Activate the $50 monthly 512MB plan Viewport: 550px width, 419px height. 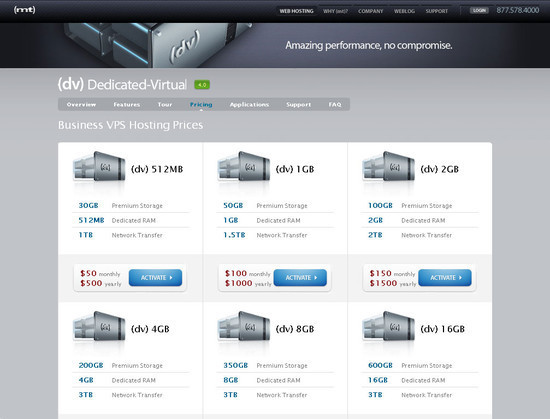point(155,278)
